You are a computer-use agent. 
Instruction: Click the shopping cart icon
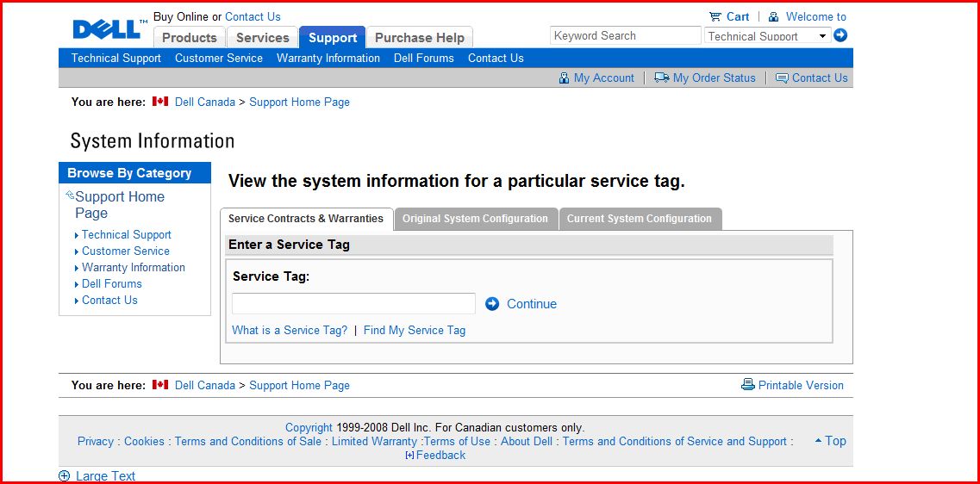[715, 17]
